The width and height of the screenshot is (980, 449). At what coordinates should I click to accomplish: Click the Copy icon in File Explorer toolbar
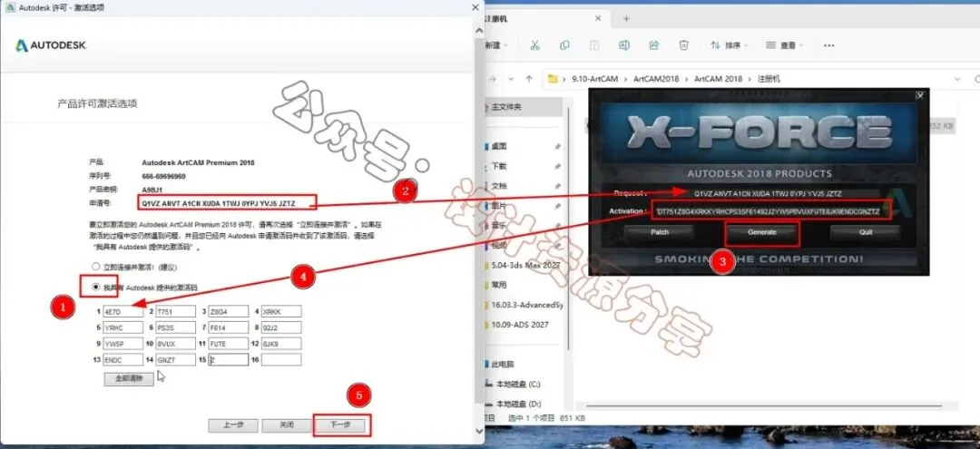click(x=564, y=45)
